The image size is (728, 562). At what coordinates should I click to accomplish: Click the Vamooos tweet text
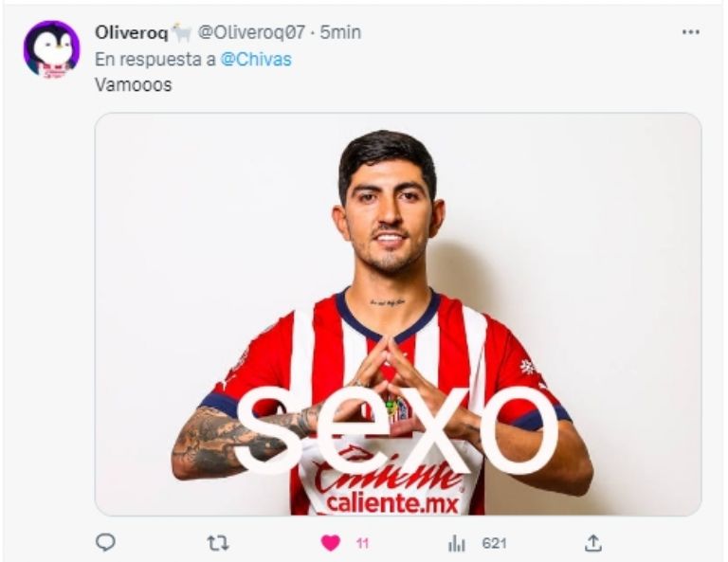coord(134,85)
